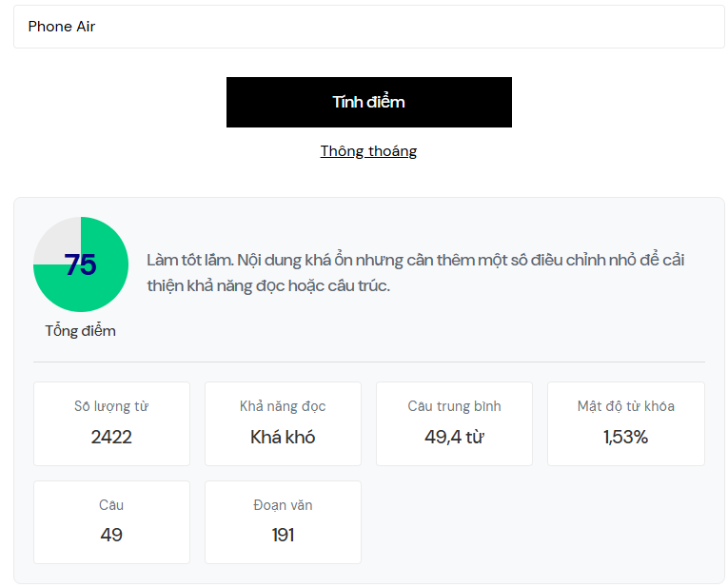This screenshot has height=587, width=728.
Task: Click the "Làm tốt lắm" feedback message
Action: tap(416, 272)
